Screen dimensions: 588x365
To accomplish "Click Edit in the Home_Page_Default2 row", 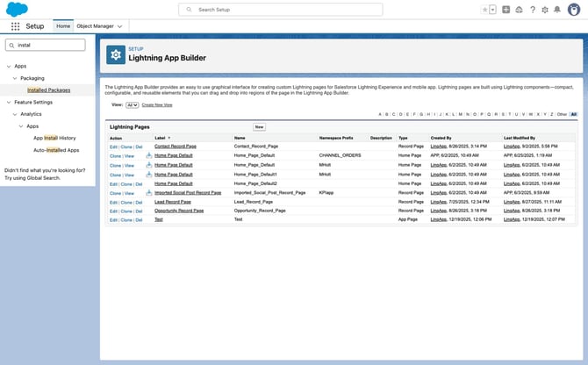I will 113,184.
